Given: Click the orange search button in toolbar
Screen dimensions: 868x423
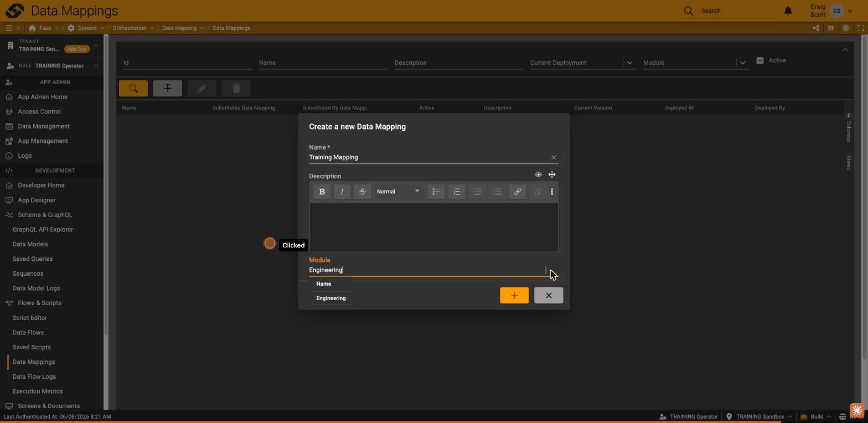Looking at the screenshot, I should click(133, 88).
